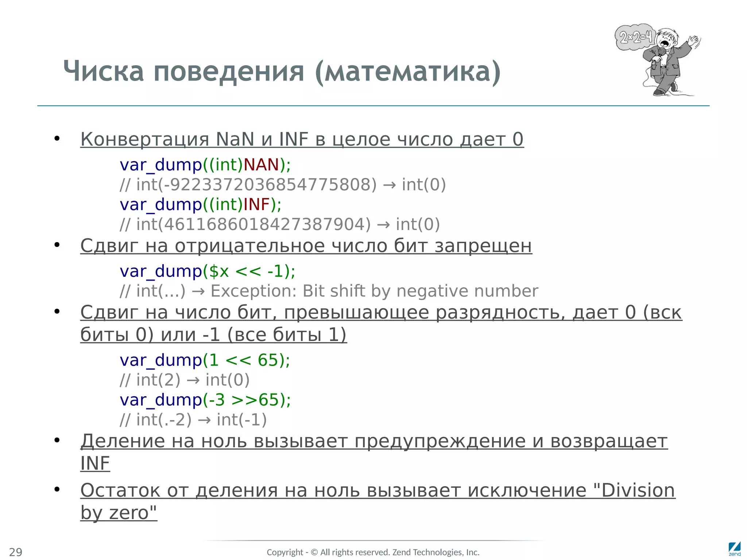
Task: Click the code line "var_dump(1 << 65);"
Action: [205, 360]
